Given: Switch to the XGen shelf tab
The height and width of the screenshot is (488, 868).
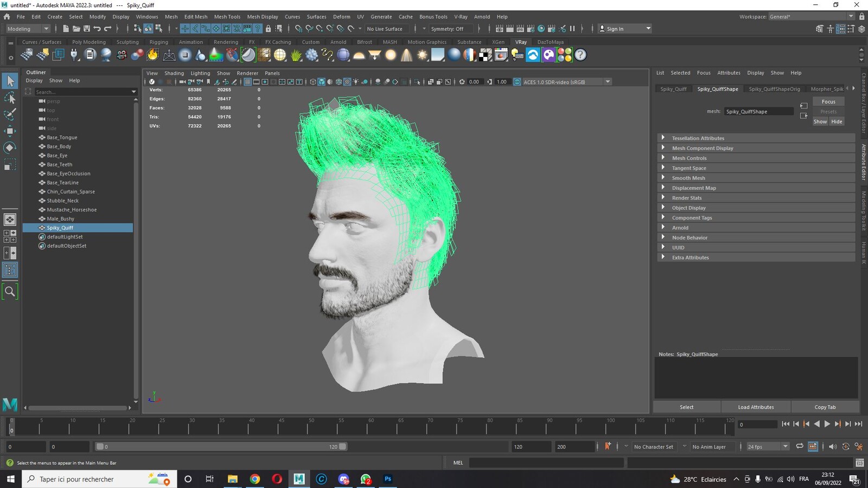Looking at the screenshot, I should point(498,42).
